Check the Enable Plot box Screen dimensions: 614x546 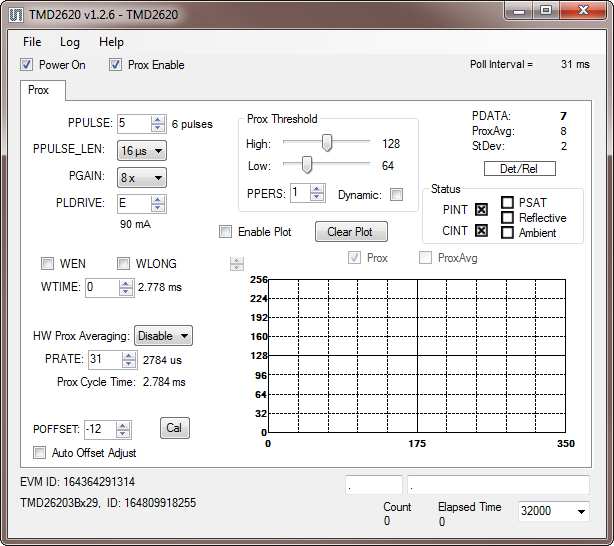[226, 231]
